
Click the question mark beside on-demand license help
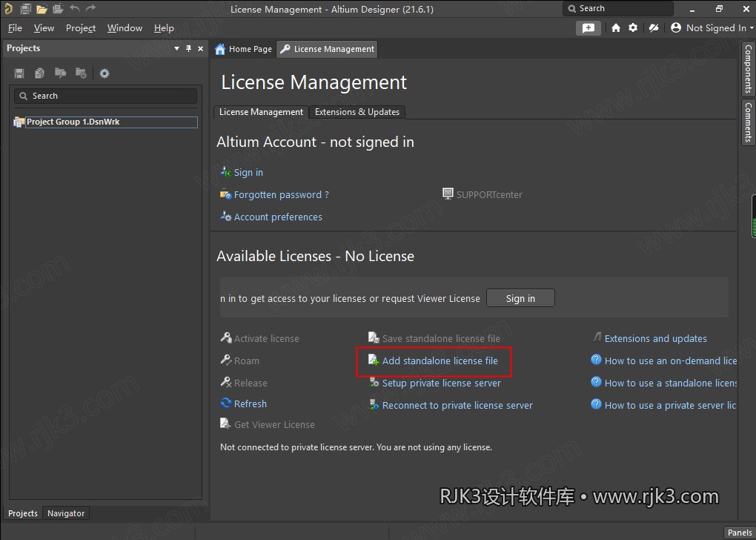(597, 360)
